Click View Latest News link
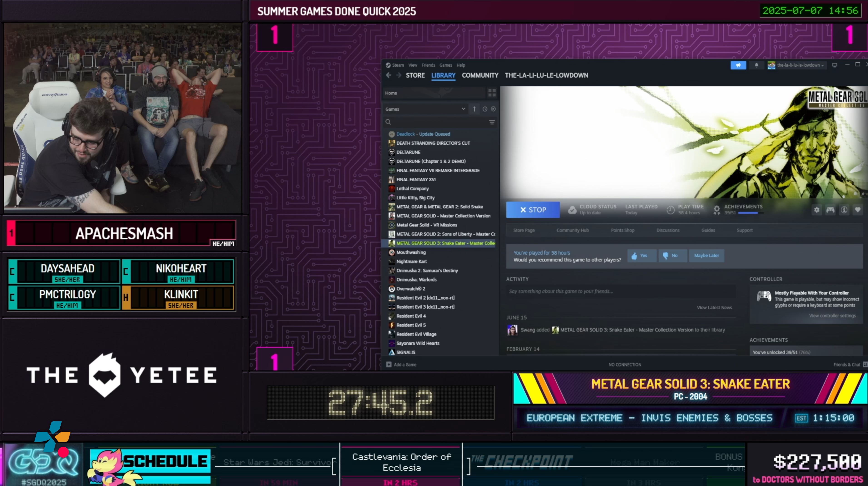The image size is (868, 486). point(714,308)
